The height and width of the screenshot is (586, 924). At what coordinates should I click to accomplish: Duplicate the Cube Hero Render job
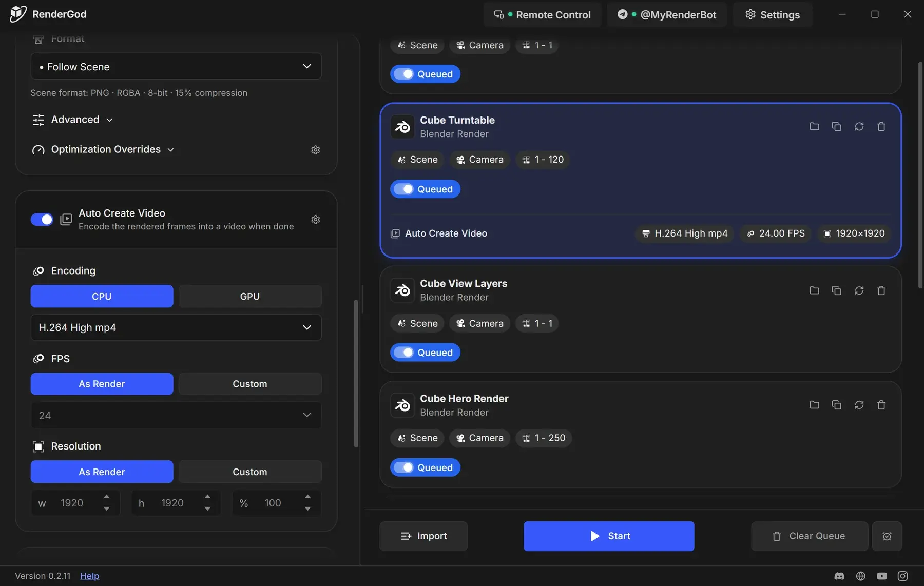[836, 405]
